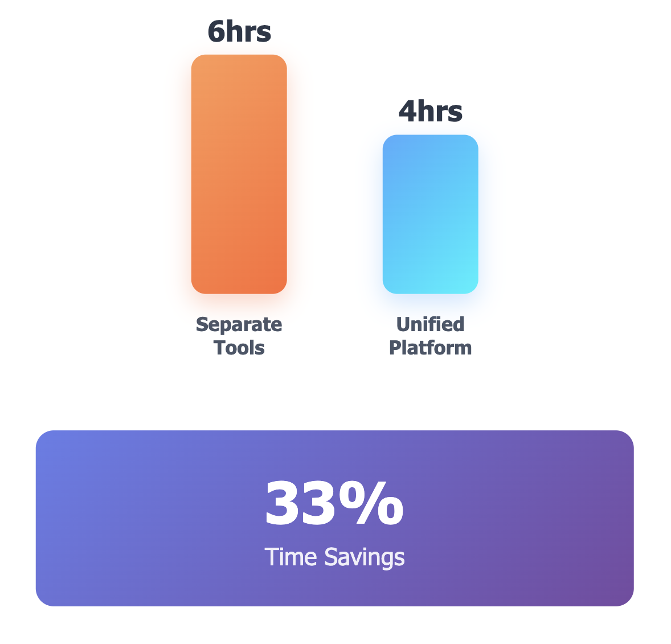Click the Time Savings text

334,557
